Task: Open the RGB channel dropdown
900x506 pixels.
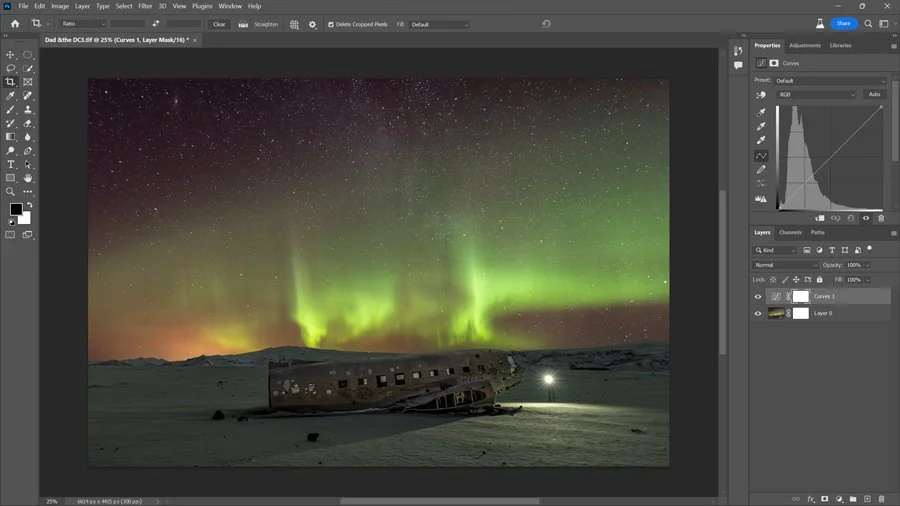Action: (816, 94)
